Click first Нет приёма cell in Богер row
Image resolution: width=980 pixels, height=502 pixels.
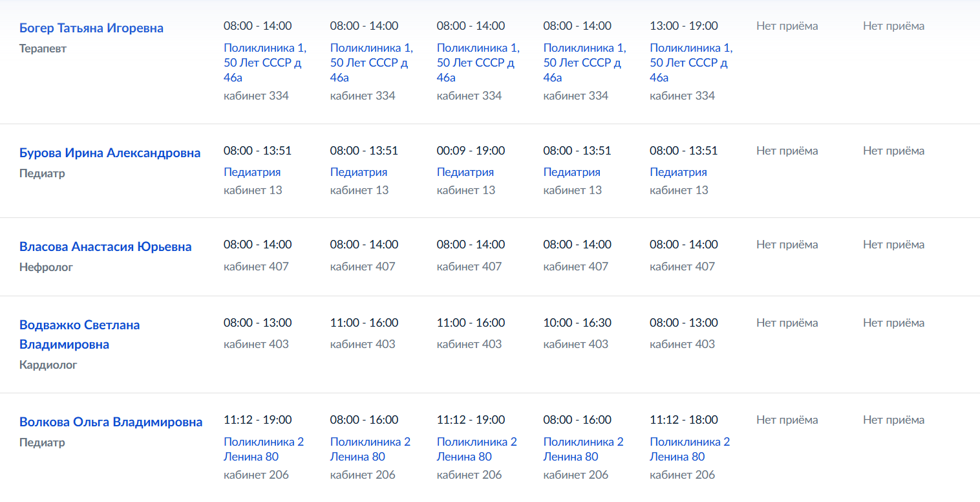[x=787, y=26]
